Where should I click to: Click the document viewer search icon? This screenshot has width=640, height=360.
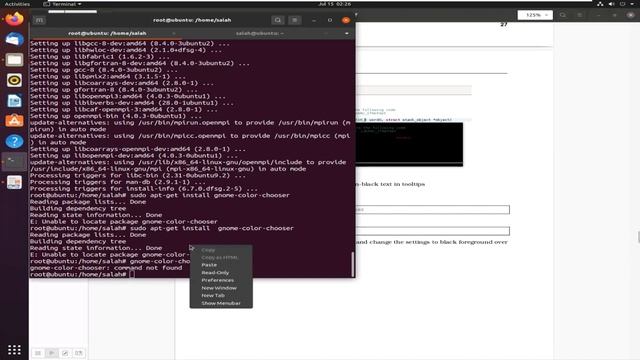point(563,15)
